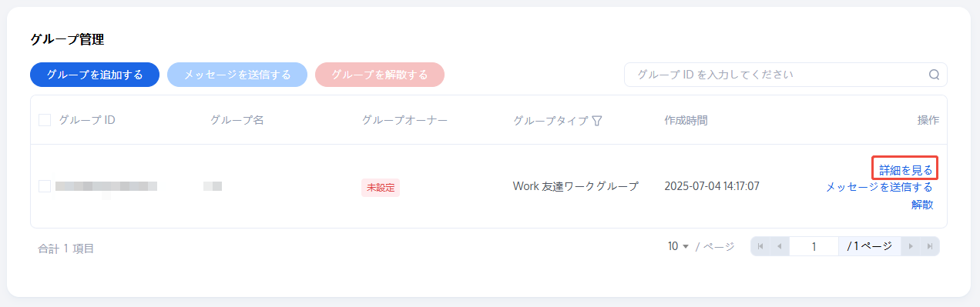Click the 解散 link in row
The image size is (980, 307).
pos(922,205)
